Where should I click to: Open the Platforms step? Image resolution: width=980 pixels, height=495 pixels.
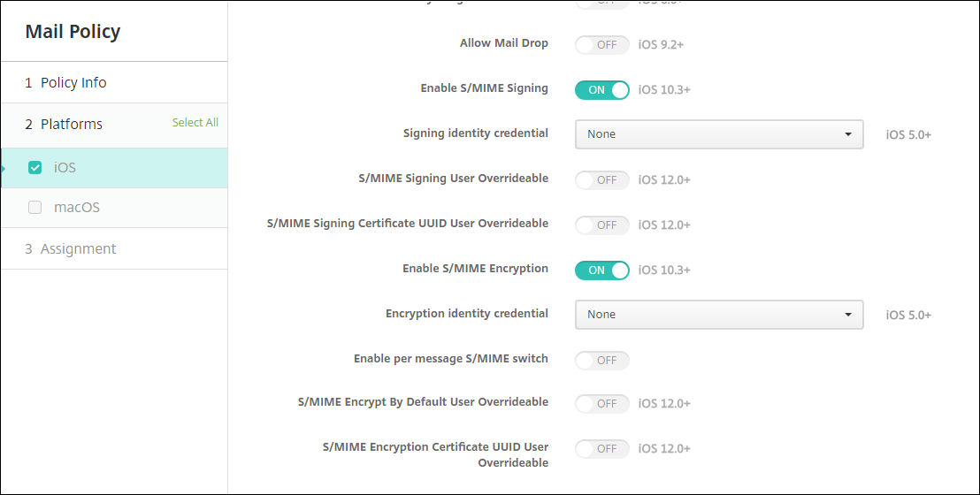click(x=71, y=125)
